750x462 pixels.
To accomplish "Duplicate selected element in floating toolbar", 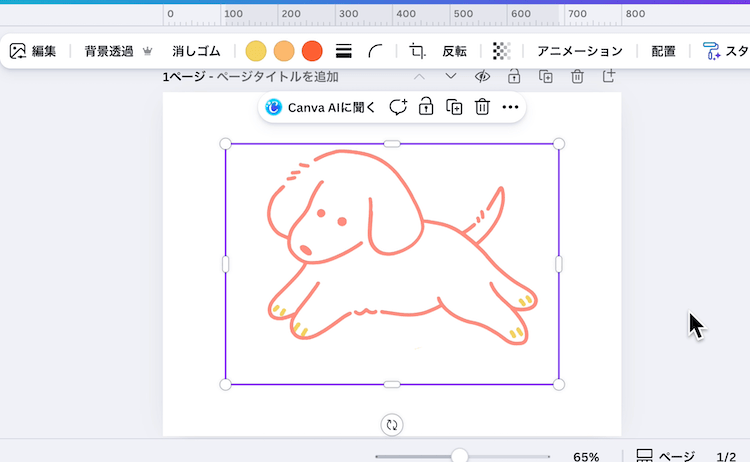I will 454,107.
